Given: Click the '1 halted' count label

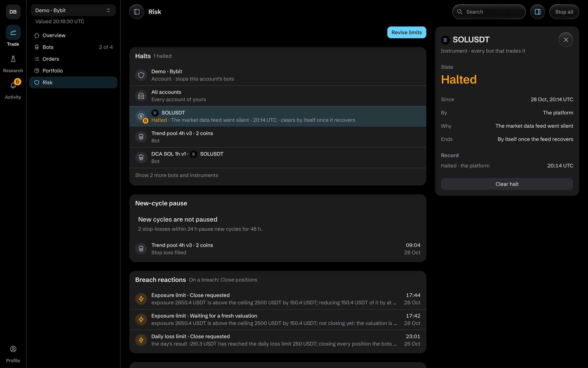Looking at the screenshot, I should tap(162, 56).
